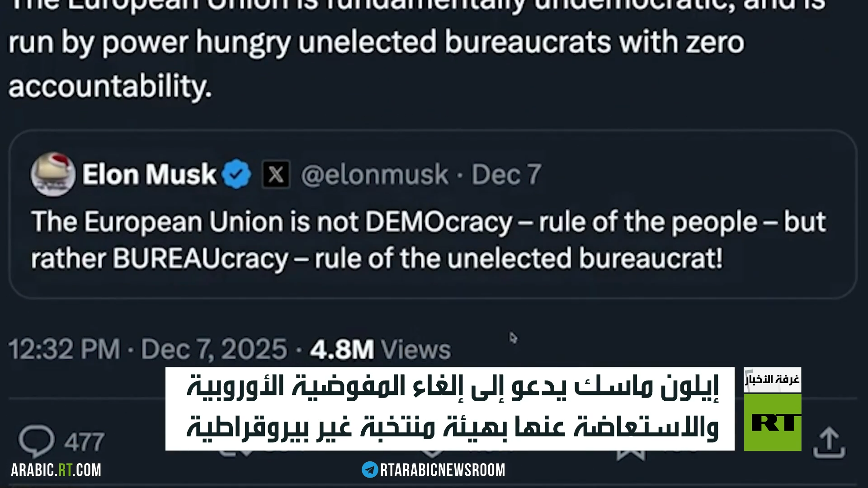Click the غرفة الأخبار label above RT logo
The width and height of the screenshot is (868, 488).
point(772,380)
